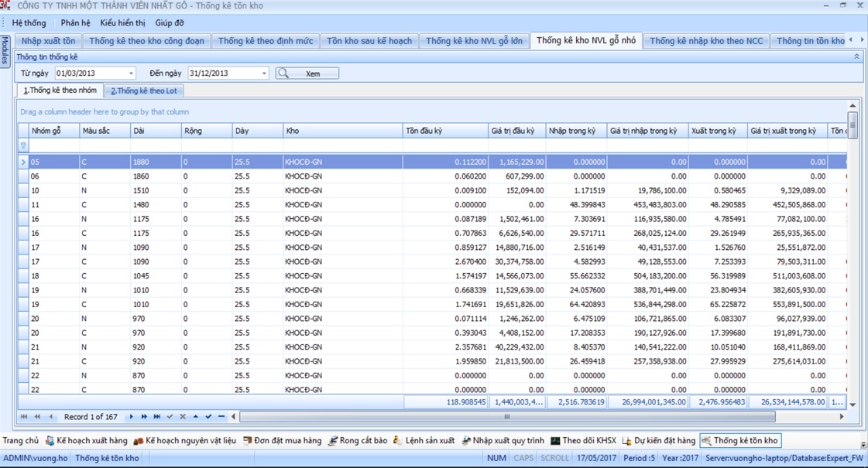
Task: Switch to Thống kê tồn kho window tab
Action: pos(740,440)
